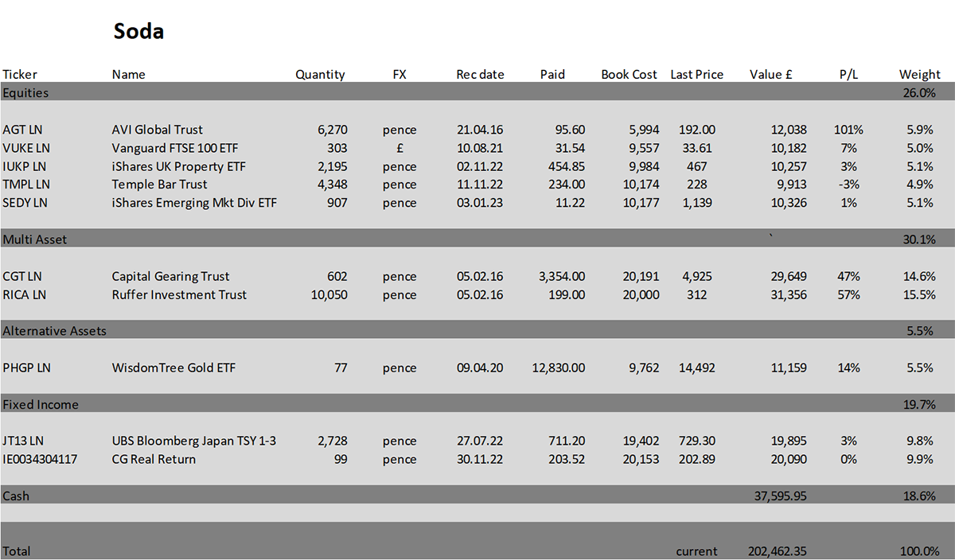Select the P/L column header
The width and height of the screenshot is (955, 560).
pos(848,74)
